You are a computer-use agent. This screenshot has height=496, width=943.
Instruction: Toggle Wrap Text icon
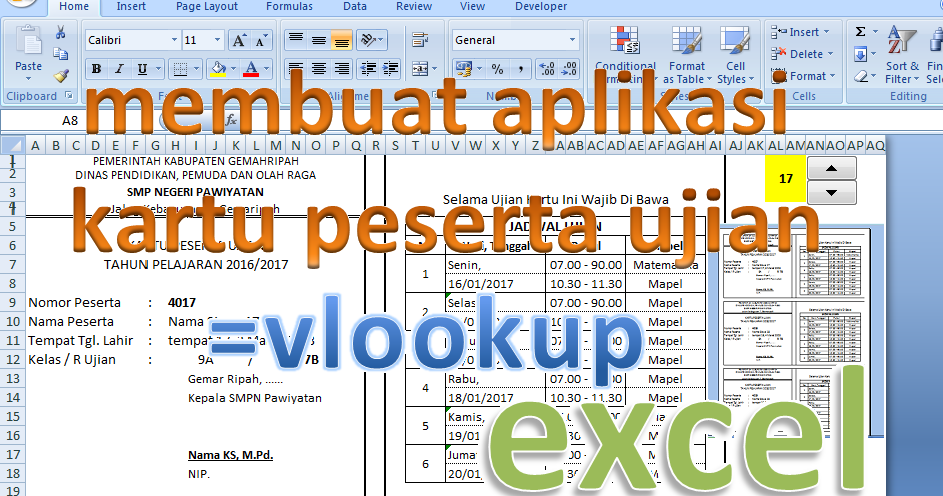[x=420, y=40]
